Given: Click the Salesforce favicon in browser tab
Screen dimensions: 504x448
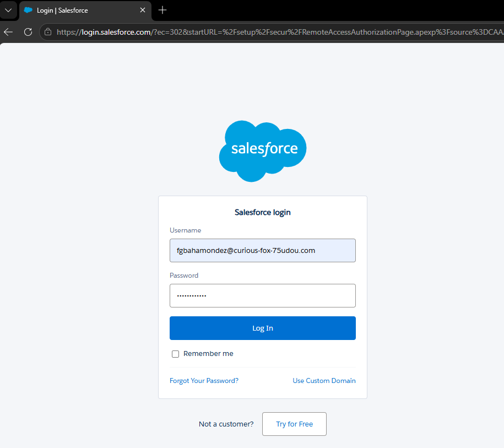Looking at the screenshot, I should click(29, 10).
